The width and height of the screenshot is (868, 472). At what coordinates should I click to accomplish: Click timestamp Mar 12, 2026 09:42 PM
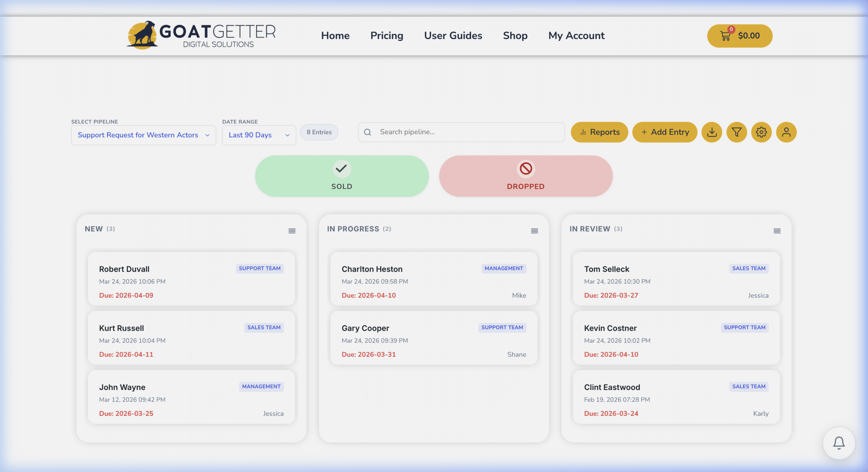pos(132,400)
